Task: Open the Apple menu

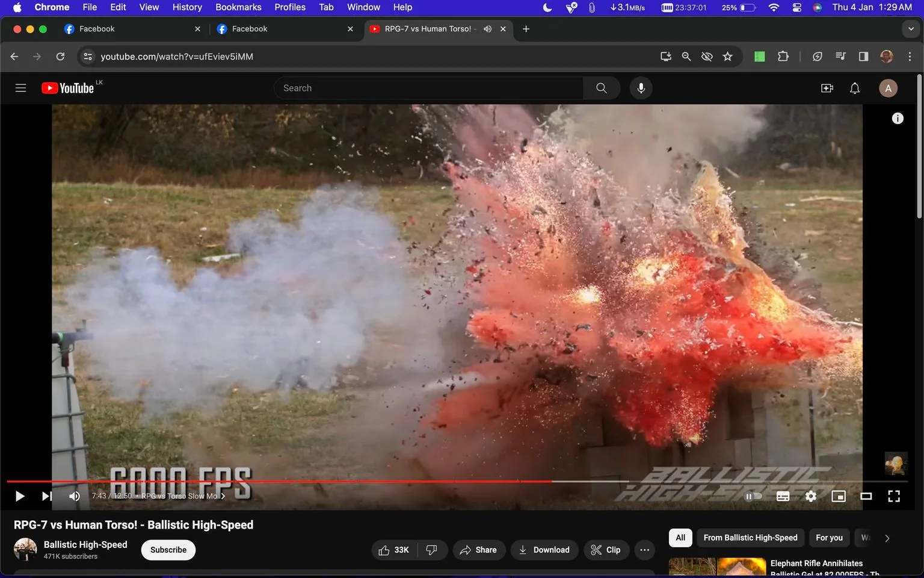Action: (x=17, y=7)
